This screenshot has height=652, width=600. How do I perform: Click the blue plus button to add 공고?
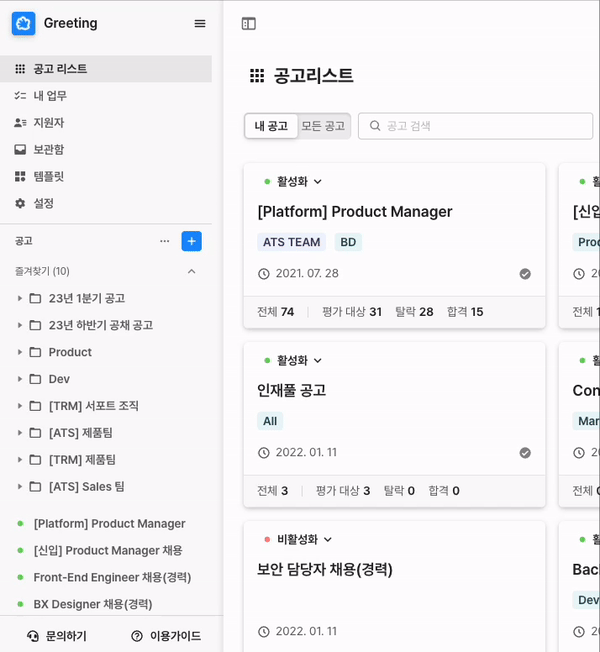pos(192,241)
